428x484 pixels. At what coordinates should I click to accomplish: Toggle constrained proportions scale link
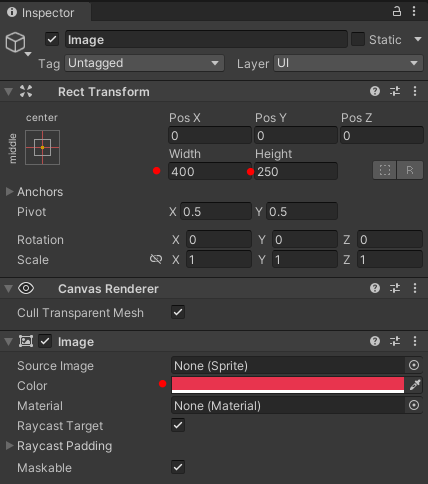[156, 259]
